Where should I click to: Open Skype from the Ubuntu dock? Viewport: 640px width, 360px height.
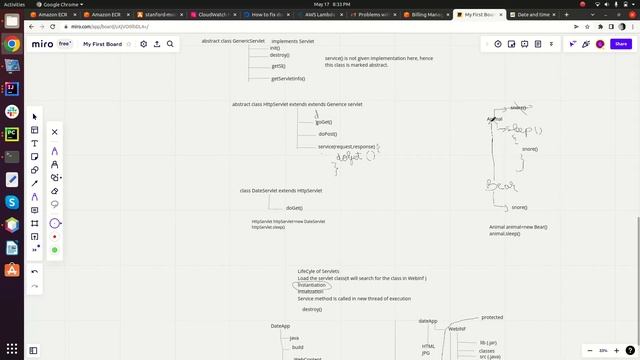coord(12,202)
